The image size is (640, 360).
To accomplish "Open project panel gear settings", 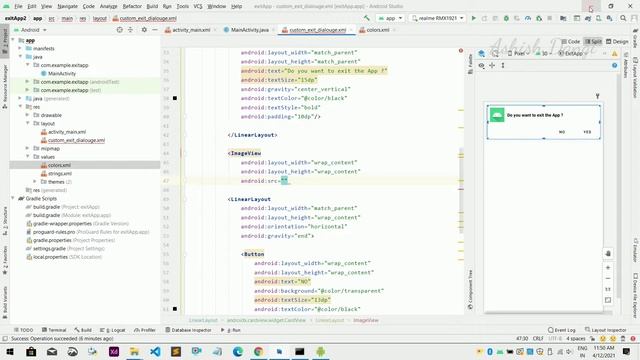I will click(144, 30).
